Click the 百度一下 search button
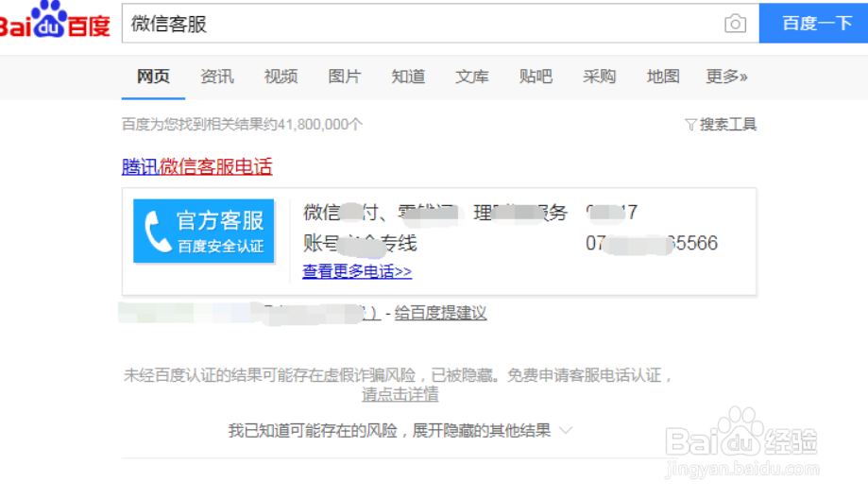868x499 pixels. (x=814, y=24)
